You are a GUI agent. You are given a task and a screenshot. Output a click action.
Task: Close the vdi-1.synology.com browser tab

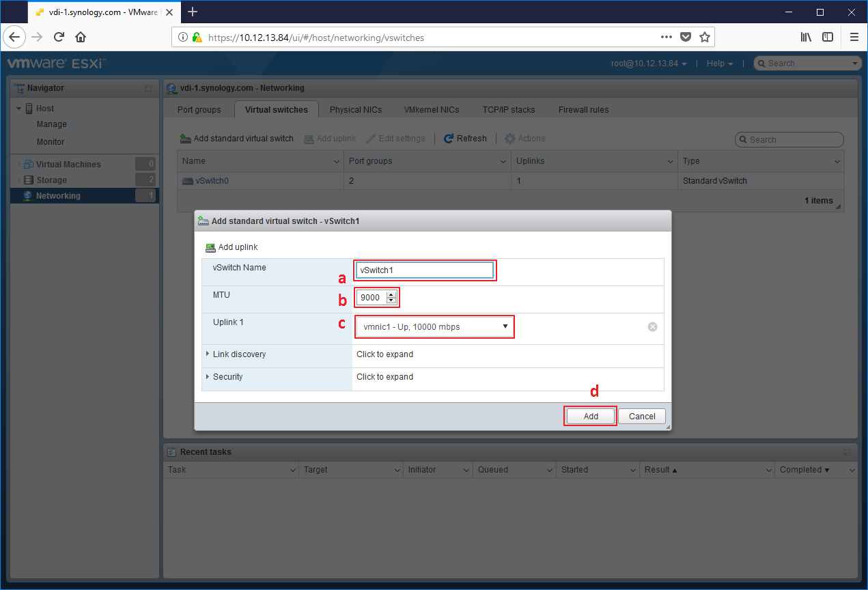pyautogui.click(x=169, y=12)
